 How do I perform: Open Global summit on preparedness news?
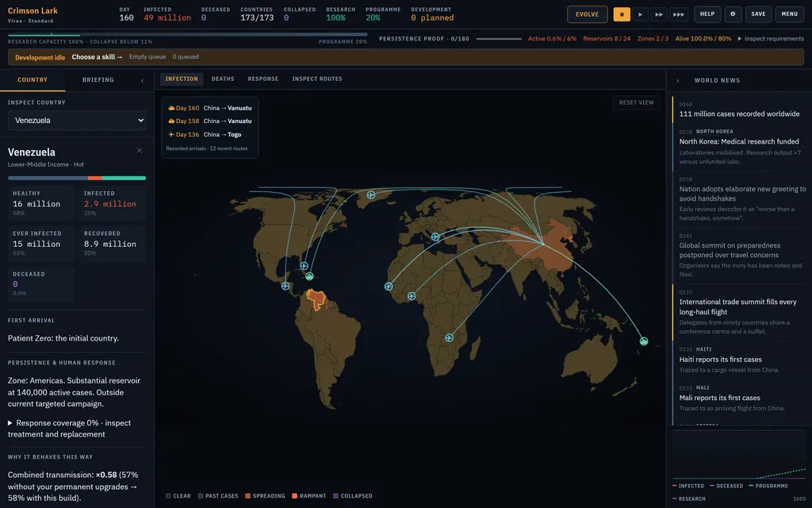pos(740,256)
